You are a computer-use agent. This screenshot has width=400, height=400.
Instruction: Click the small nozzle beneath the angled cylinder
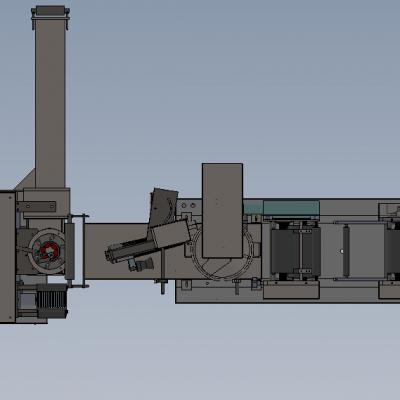tap(142, 264)
